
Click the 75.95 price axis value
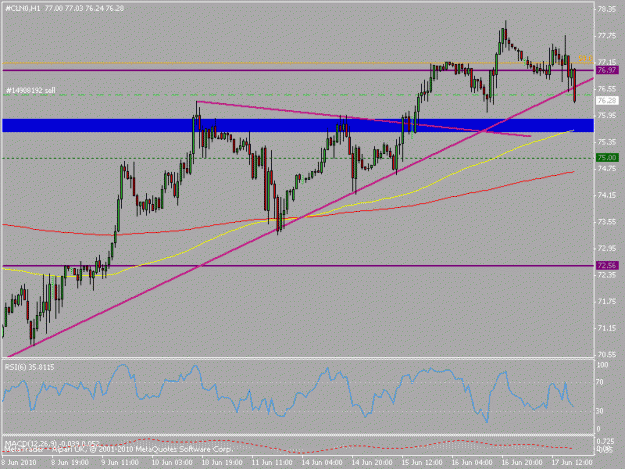tap(607, 115)
